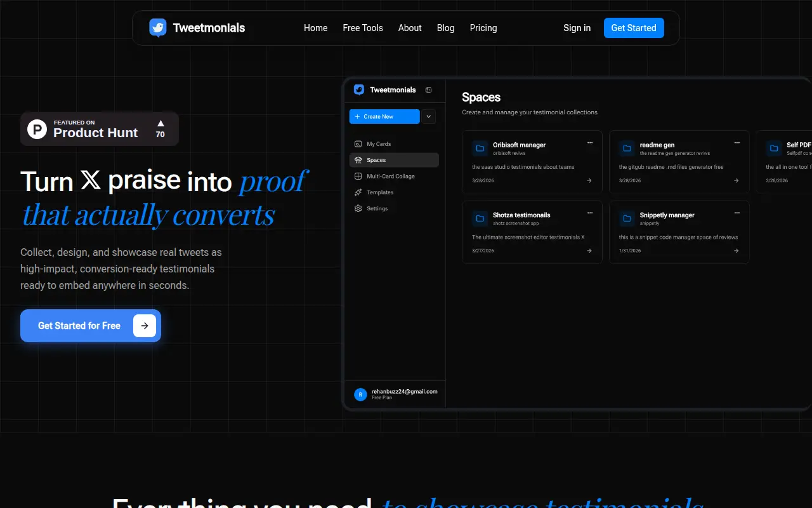Click the X logo in the headline

(91, 180)
